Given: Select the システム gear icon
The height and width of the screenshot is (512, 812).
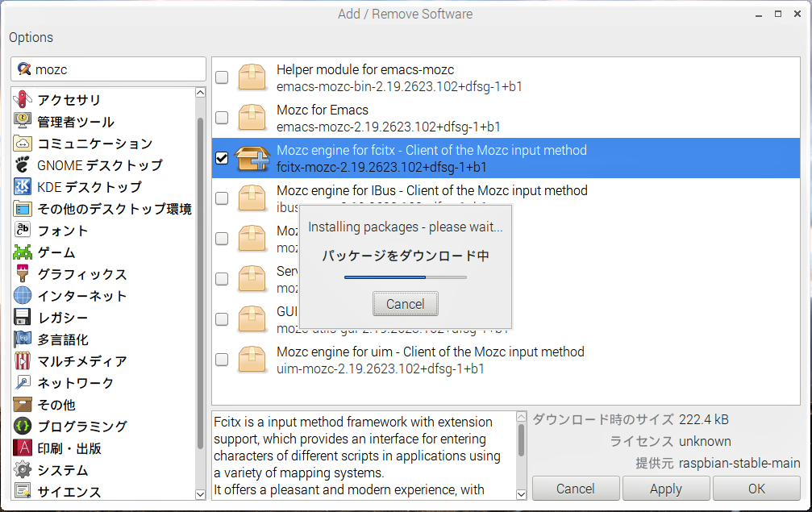Looking at the screenshot, I should 23,469.
